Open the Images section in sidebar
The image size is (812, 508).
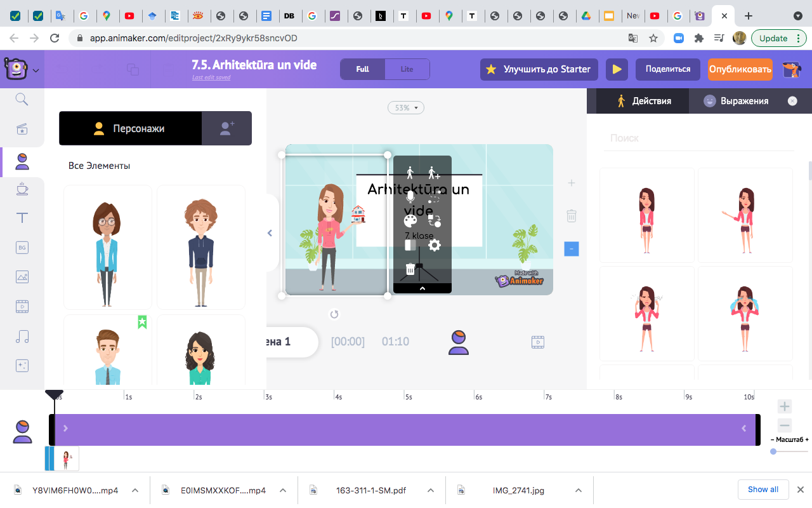22,277
